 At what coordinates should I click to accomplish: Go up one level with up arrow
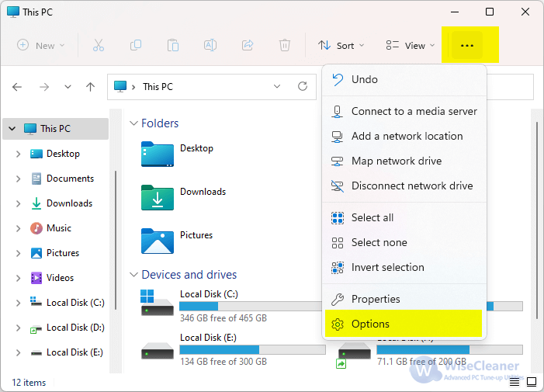click(90, 87)
